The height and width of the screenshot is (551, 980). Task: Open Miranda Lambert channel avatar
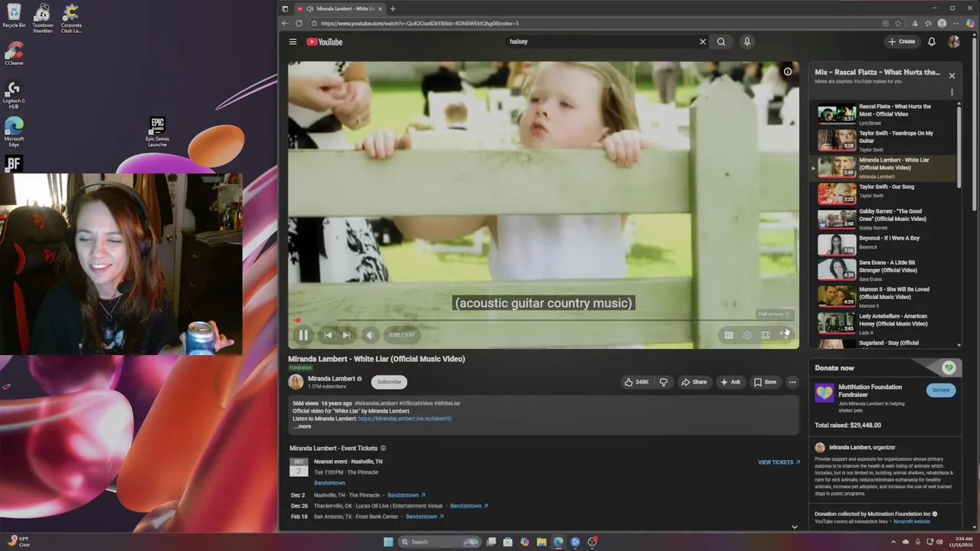pos(296,382)
